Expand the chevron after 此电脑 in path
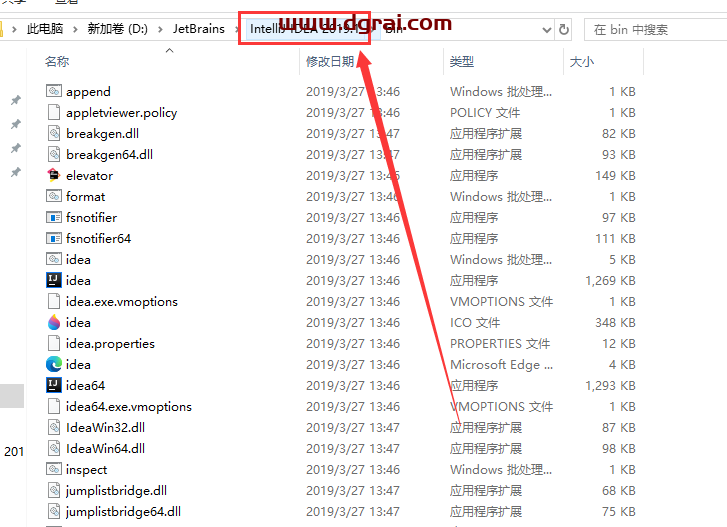 pyautogui.click(x=75, y=30)
